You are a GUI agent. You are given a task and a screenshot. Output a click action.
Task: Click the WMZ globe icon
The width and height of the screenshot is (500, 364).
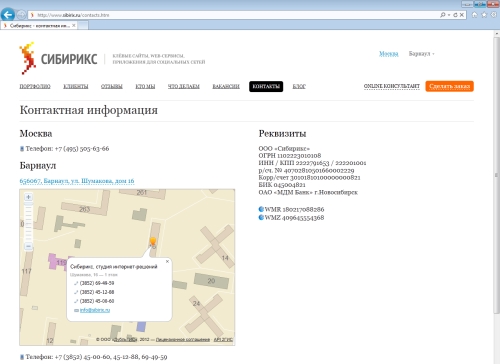(x=261, y=217)
